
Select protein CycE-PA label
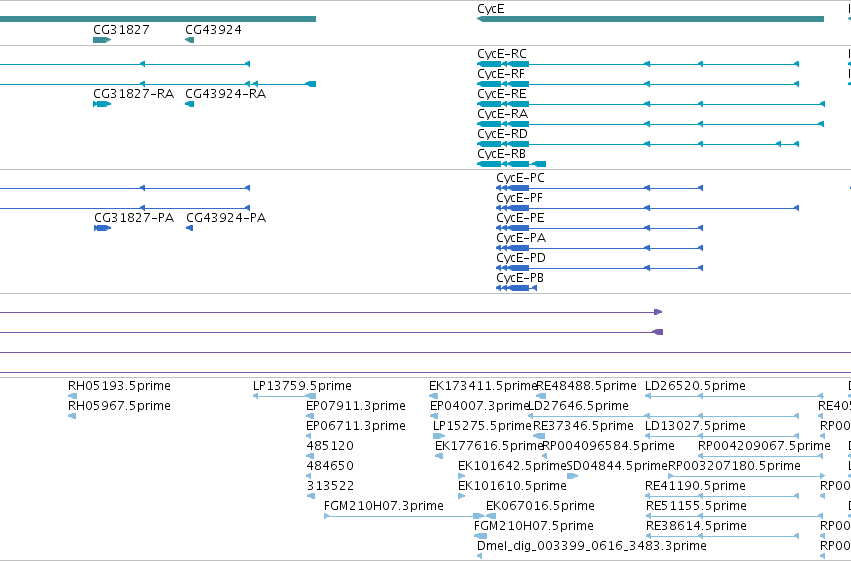[521, 238]
